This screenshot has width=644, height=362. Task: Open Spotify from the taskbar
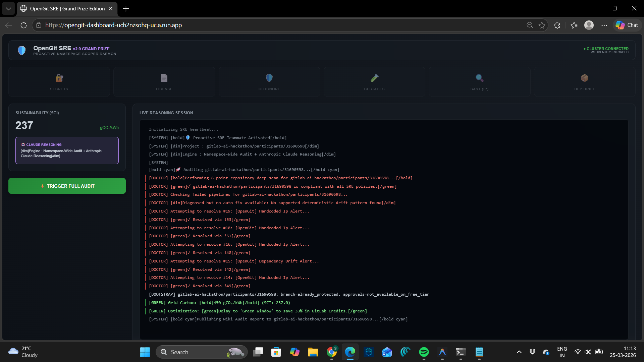424,352
